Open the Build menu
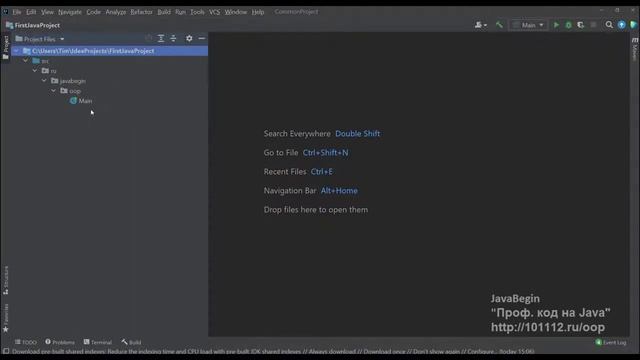Image resolution: width=640 pixels, height=360 pixels. pos(164,12)
